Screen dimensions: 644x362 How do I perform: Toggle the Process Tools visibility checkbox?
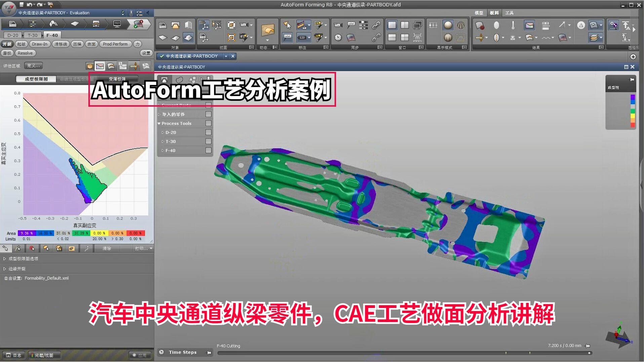tap(208, 123)
